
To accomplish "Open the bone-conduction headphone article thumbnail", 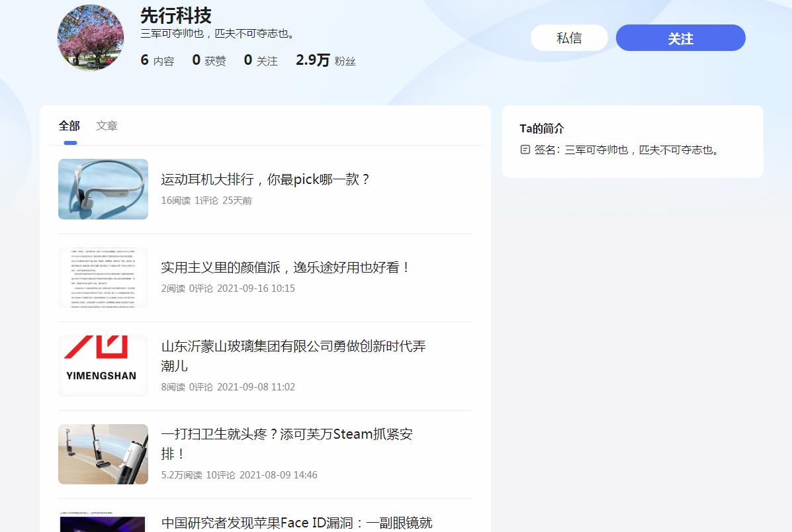I will pos(103,189).
